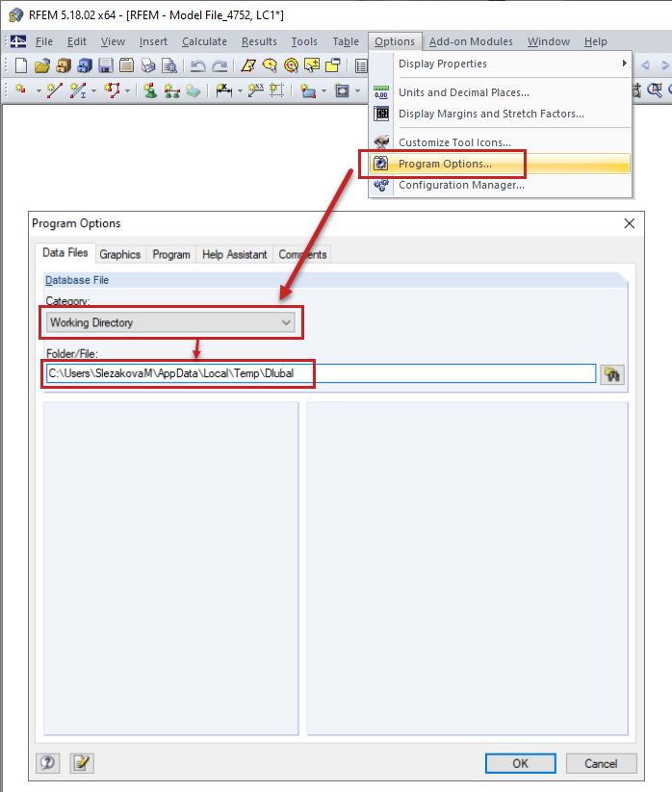Click the blue cabinet Block Manager icon
This screenshot has height=792, width=672.
[85, 65]
